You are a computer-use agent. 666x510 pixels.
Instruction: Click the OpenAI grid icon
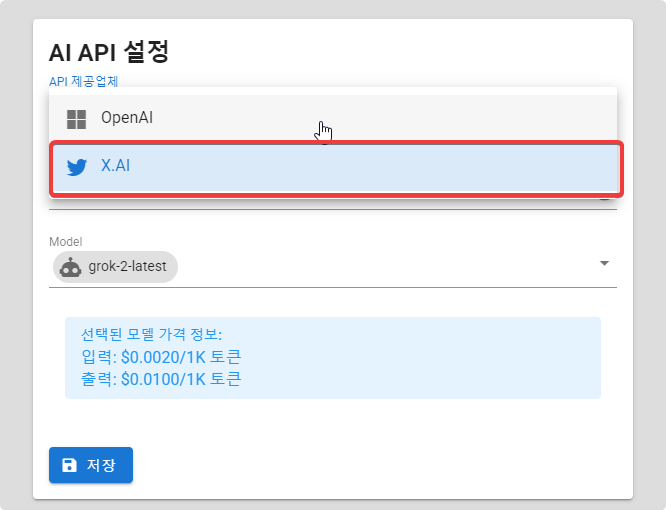(x=76, y=119)
